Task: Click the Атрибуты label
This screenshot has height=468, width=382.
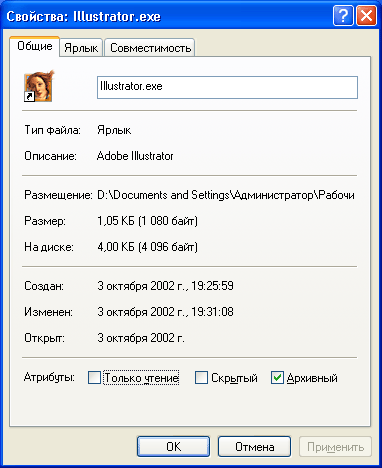Action: point(49,378)
